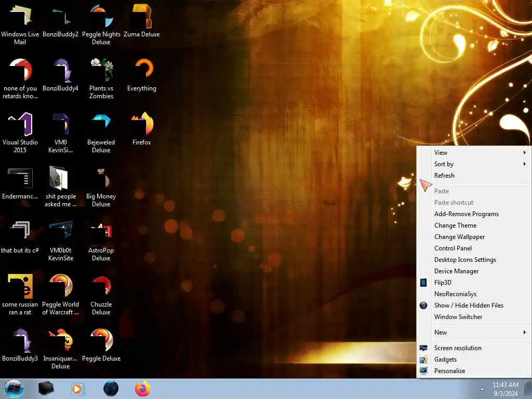
Task: Choose Add-Remove Programs menu entry
Action: [x=474, y=214]
